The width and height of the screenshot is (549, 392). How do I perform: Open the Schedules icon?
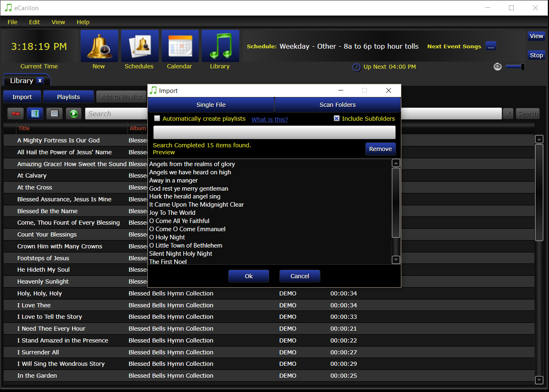139,46
